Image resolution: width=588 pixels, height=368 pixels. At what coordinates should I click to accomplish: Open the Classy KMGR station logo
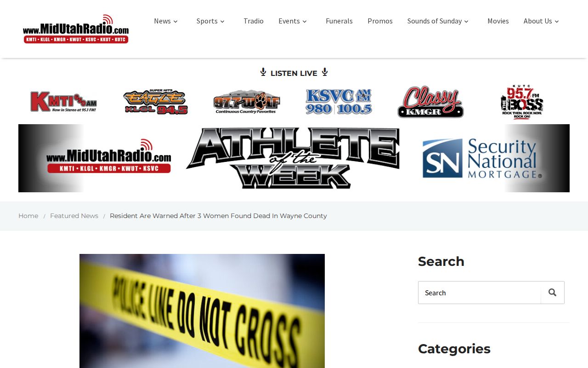click(430, 102)
